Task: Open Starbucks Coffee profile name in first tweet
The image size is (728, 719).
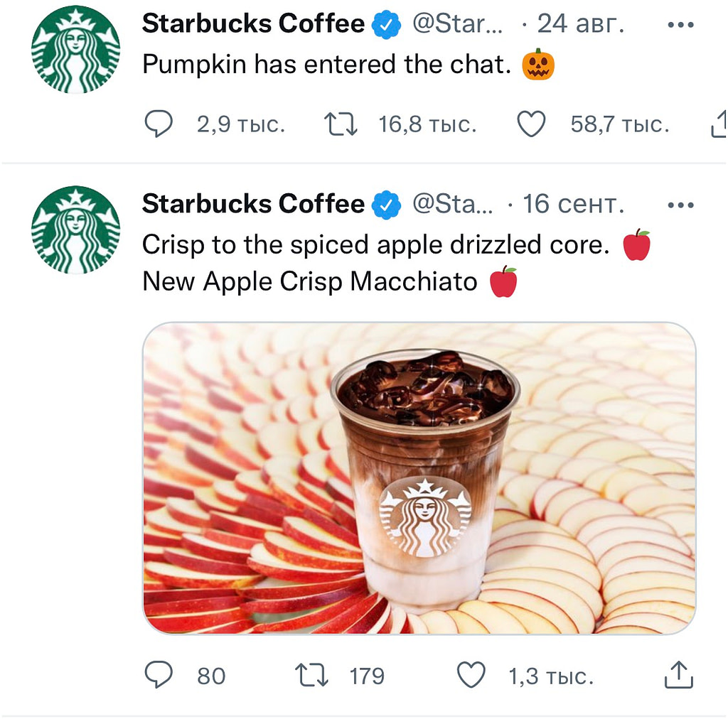Action: click(x=254, y=23)
